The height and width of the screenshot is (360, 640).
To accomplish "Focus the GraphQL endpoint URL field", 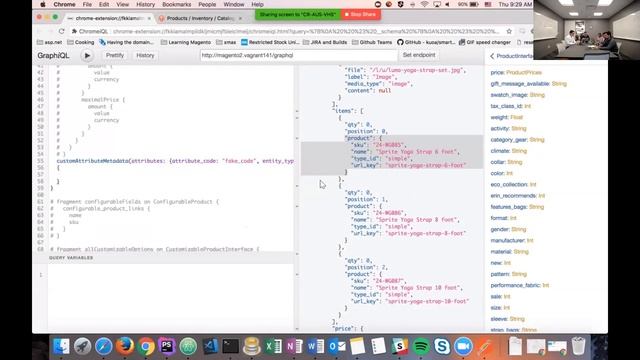I will point(298,55).
